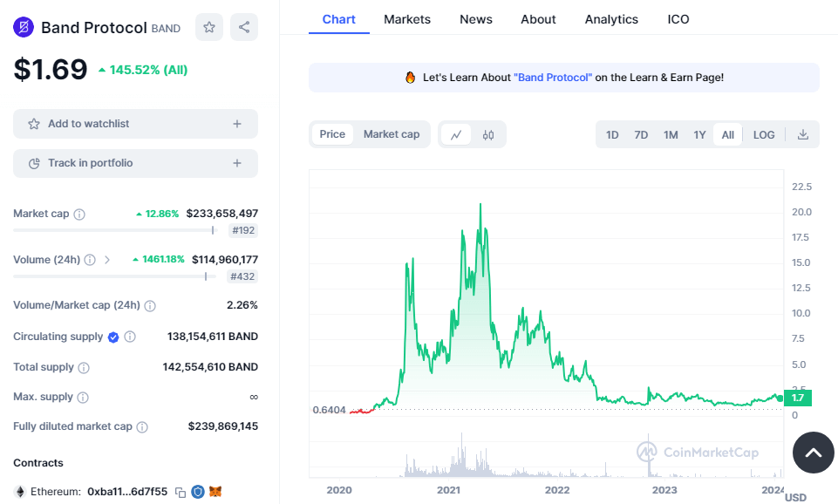This screenshot has width=838, height=504.
Task: Select the 7D time range
Action: point(641,134)
